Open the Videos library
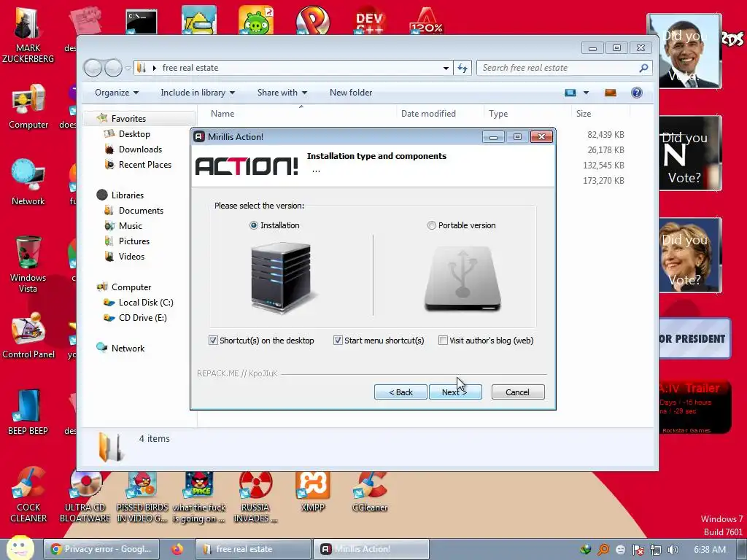 pyautogui.click(x=131, y=256)
